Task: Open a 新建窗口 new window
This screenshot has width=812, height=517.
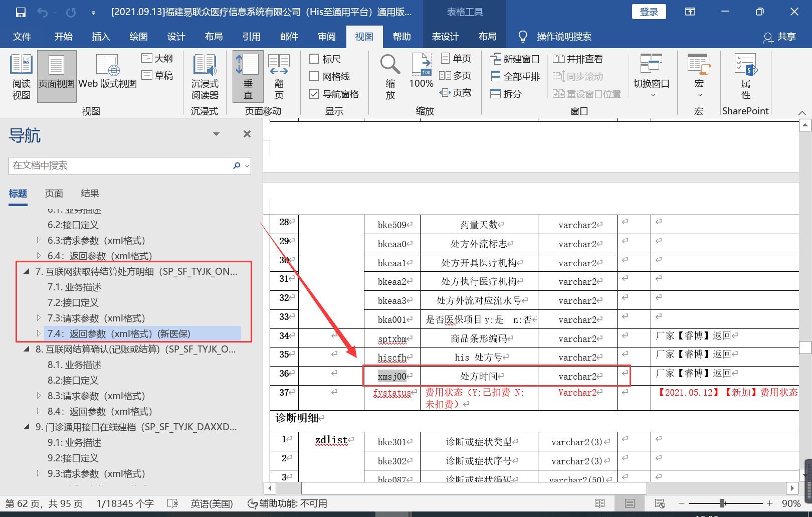Action: [x=514, y=59]
